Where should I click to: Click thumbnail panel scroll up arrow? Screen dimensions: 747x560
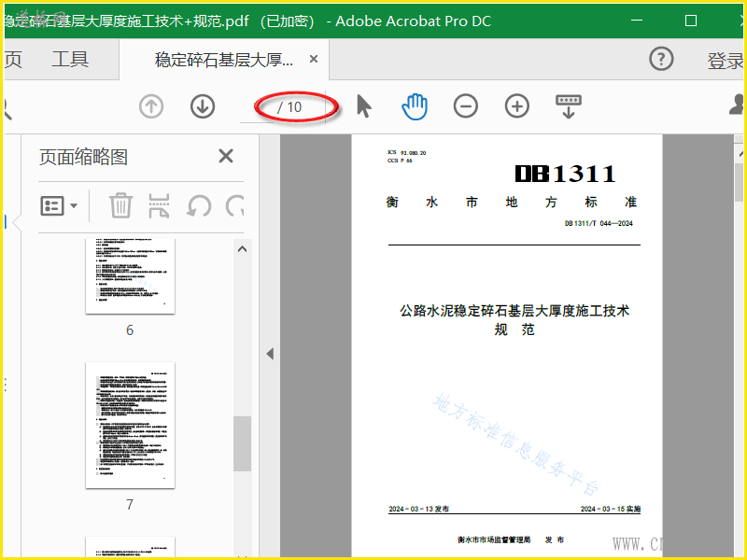[242, 249]
